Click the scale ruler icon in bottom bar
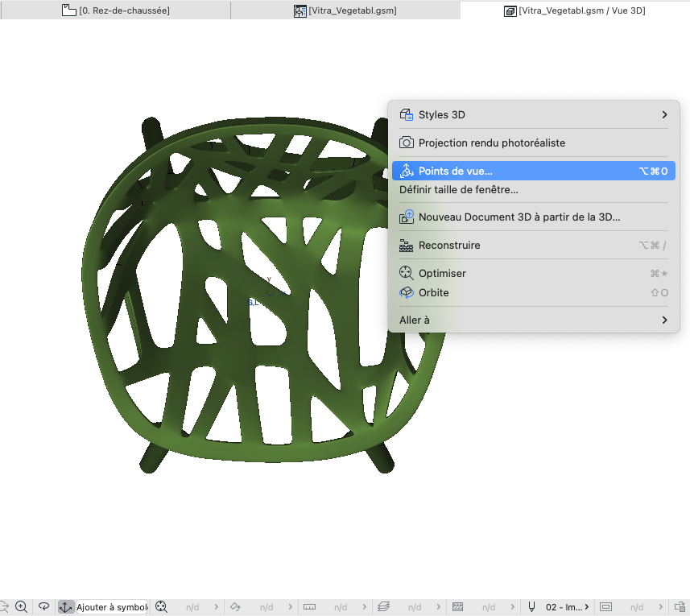 309,607
